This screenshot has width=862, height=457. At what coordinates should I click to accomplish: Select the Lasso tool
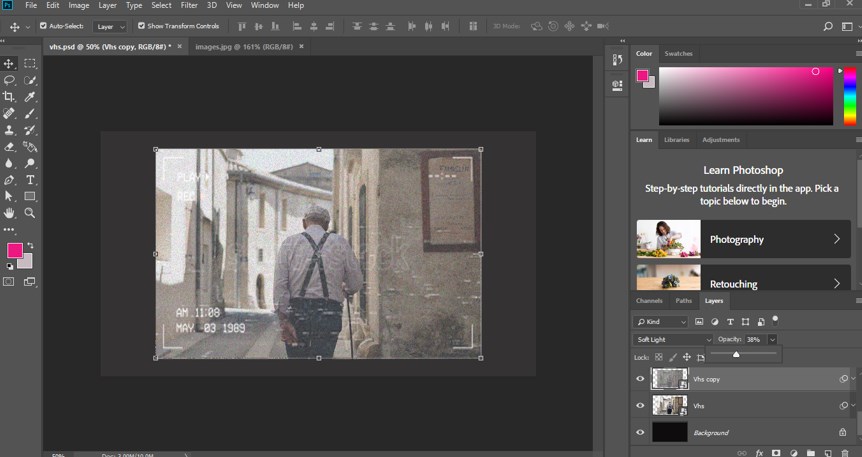coord(9,80)
